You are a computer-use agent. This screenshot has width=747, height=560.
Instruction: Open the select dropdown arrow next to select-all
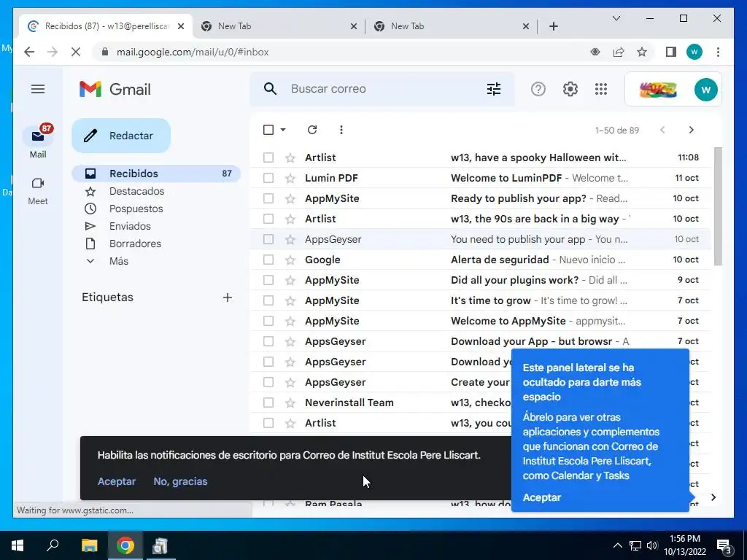coord(283,130)
